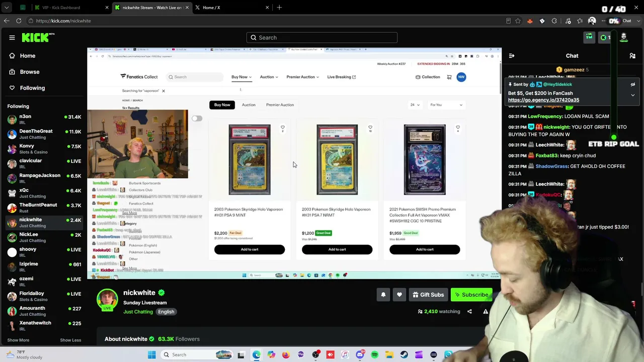
Task: Open user profile avatar in Kick header
Action: (624, 37)
